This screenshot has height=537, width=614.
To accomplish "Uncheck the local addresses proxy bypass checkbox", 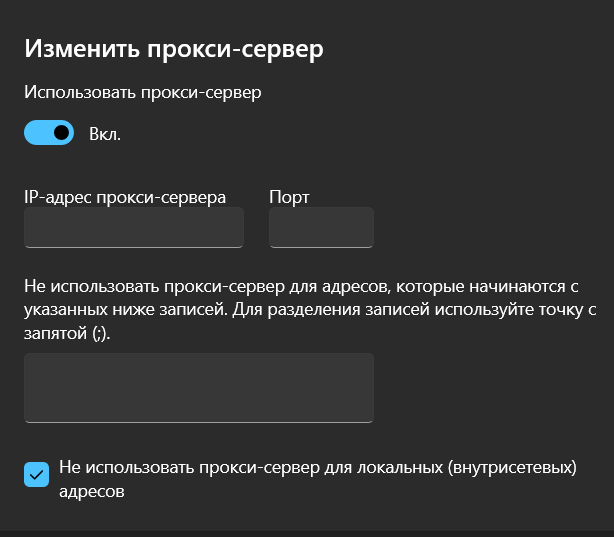I will tap(36, 475).
